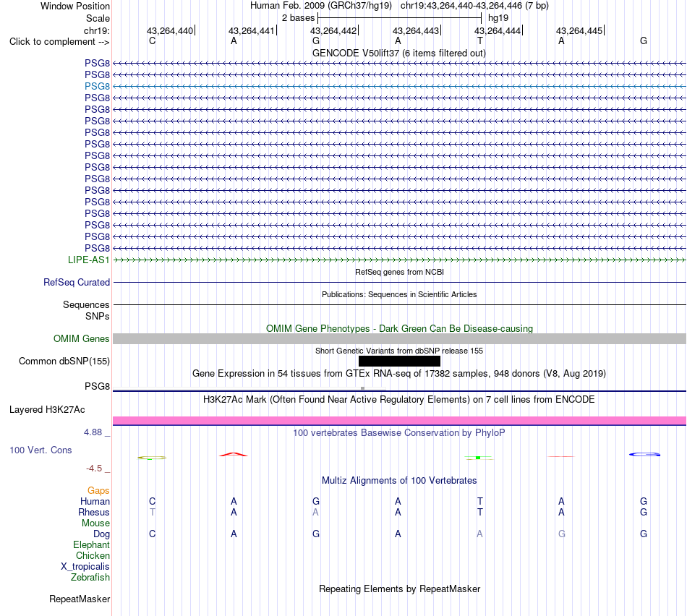Click the '100 Vert. Cons' label

click(x=40, y=450)
